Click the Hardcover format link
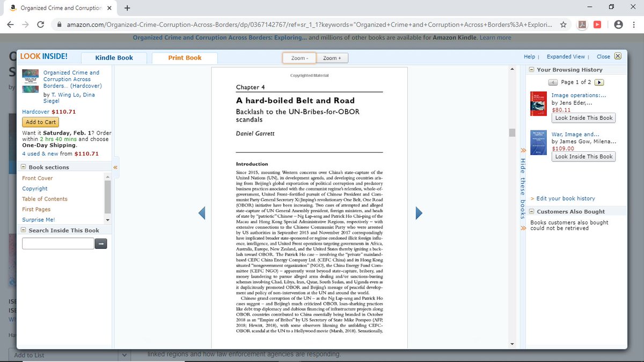644x362 pixels. tap(35, 112)
